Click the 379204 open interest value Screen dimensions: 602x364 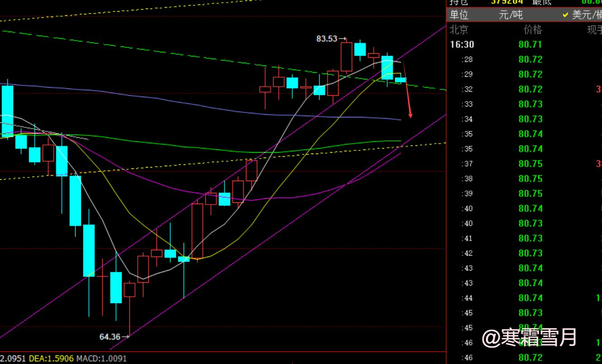pyautogui.click(x=507, y=2)
